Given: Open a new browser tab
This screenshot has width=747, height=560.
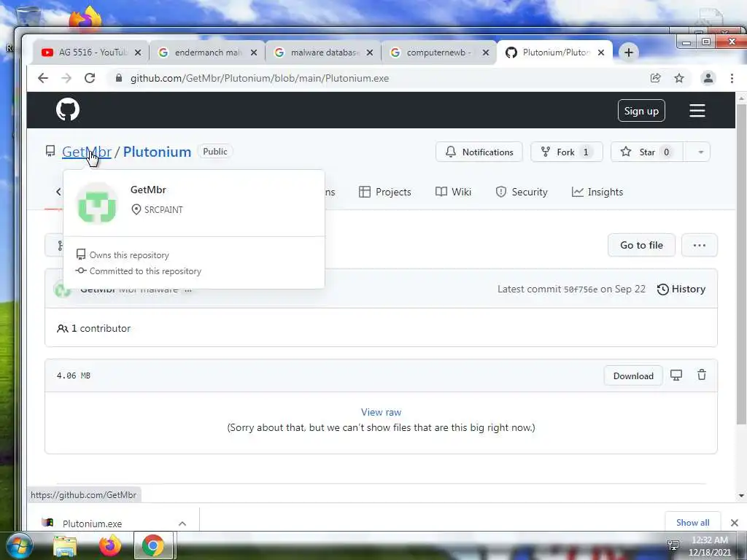Looking at the screenshot, I should click(x=628, y=52).
